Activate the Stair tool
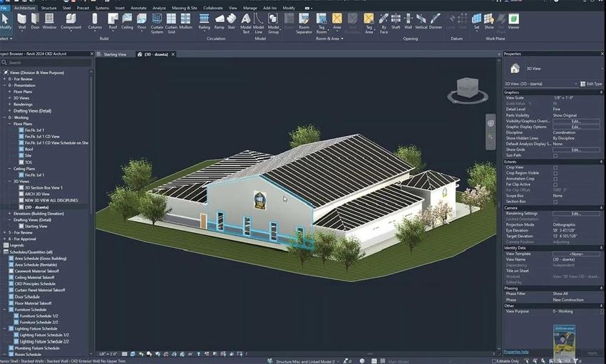The image size is (606, 364). click(x=232, y=20)
